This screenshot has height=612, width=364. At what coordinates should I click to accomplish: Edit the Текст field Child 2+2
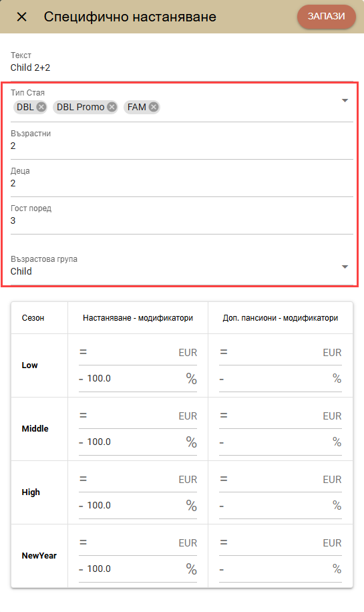tap(182, 67)
